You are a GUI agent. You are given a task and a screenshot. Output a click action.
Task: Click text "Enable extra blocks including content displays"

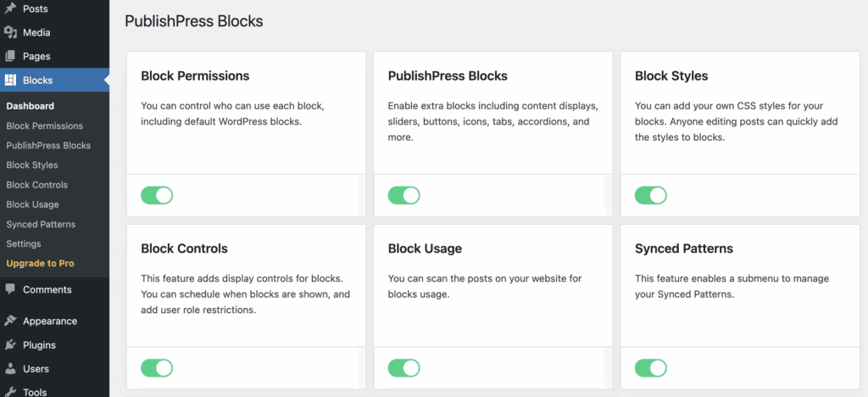(492, 106)
